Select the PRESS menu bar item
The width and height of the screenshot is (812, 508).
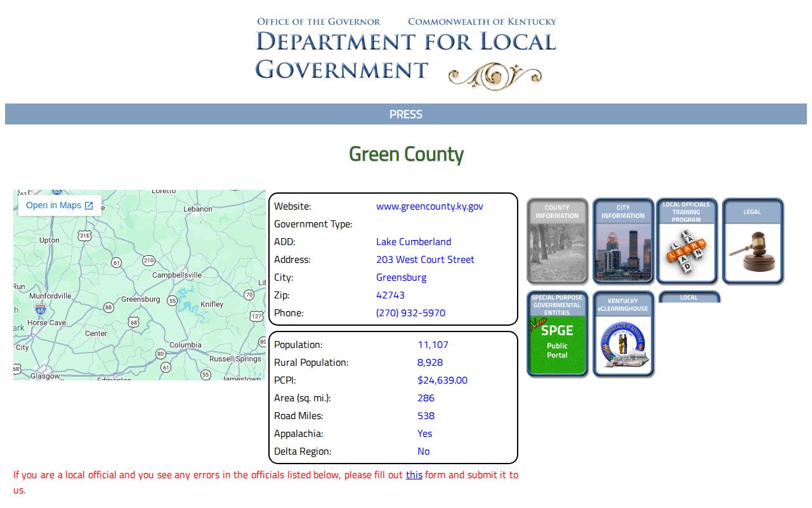(x=406, y=114)
